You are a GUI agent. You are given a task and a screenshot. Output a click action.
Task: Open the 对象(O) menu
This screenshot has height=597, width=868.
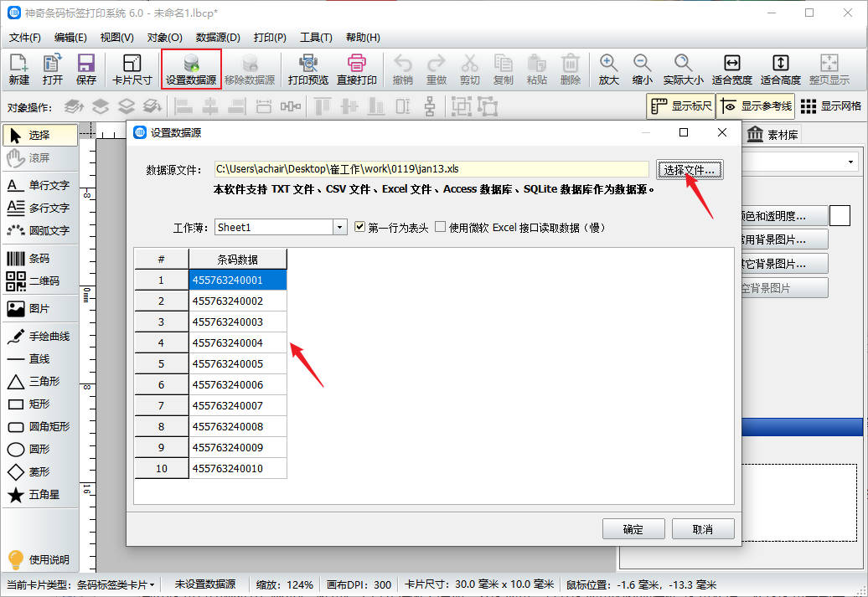(x=164, y=38)
